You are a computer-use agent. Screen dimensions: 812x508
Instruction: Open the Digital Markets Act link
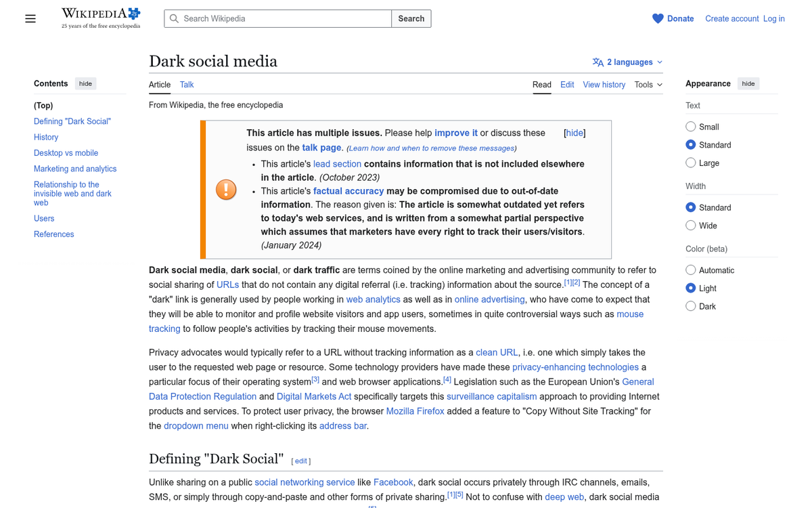(314, 396)
